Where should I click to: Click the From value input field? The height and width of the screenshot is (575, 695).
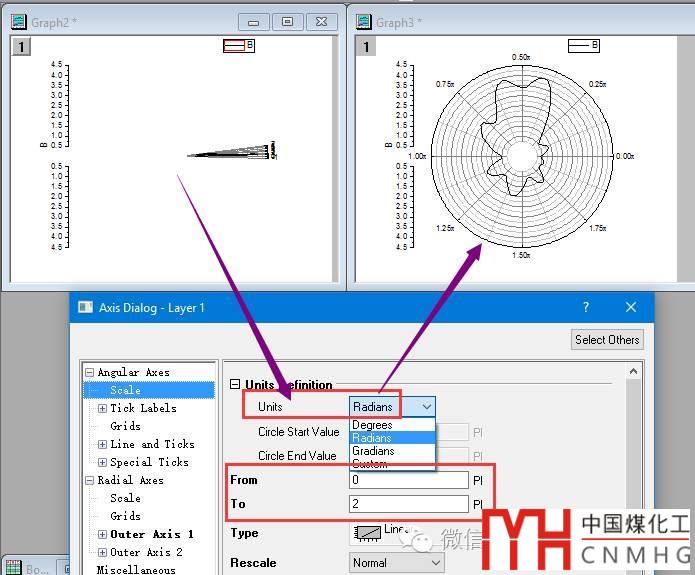tap(408, 480)
